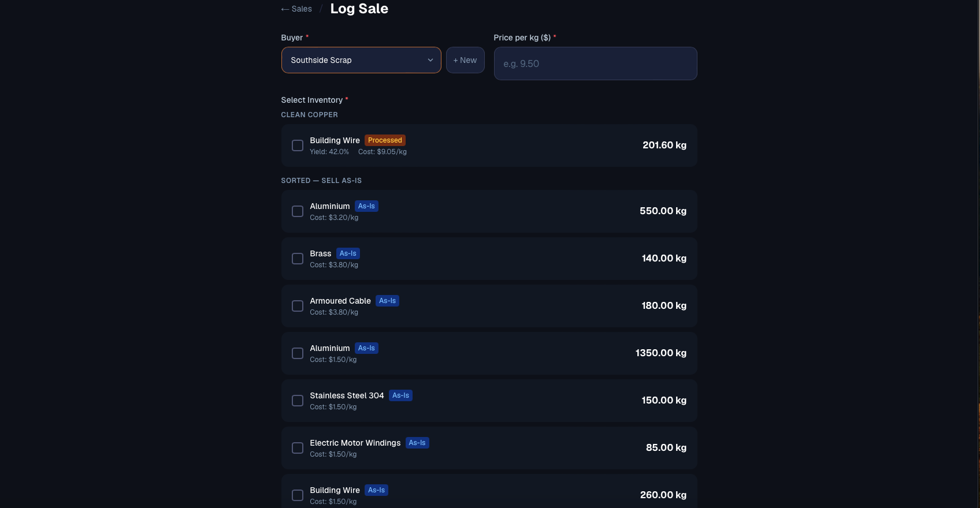Click the As-Is badge next to Brass

click(348, 253)
